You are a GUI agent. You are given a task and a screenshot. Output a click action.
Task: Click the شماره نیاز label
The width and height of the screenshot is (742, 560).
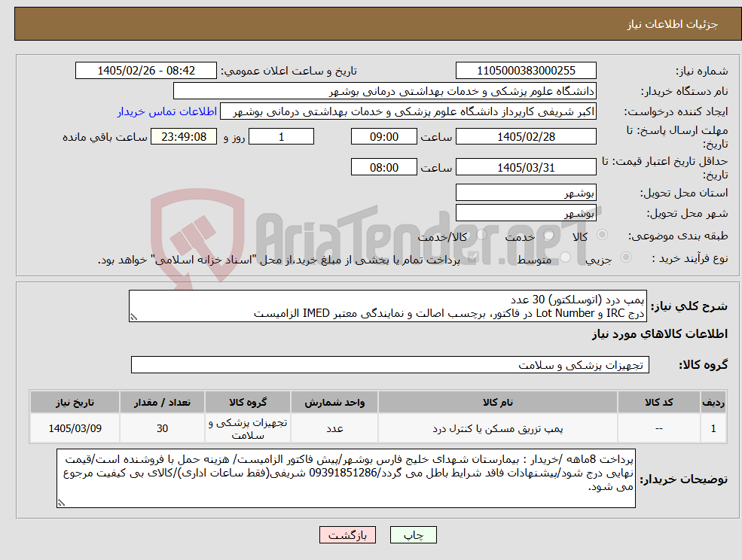pos(701,71)
